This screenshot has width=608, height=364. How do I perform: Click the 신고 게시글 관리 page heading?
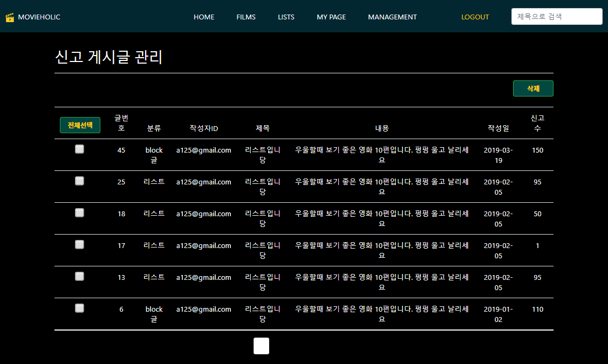(108, 57)
